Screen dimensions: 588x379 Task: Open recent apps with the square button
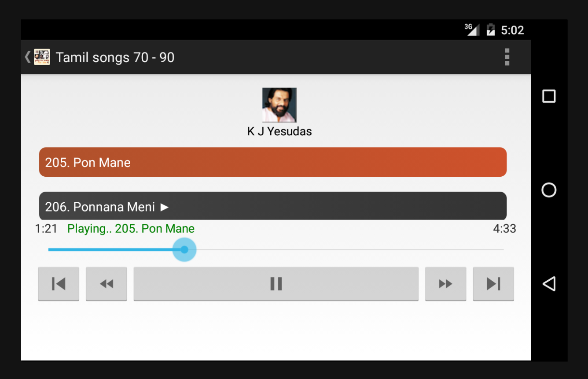point(549,96)
